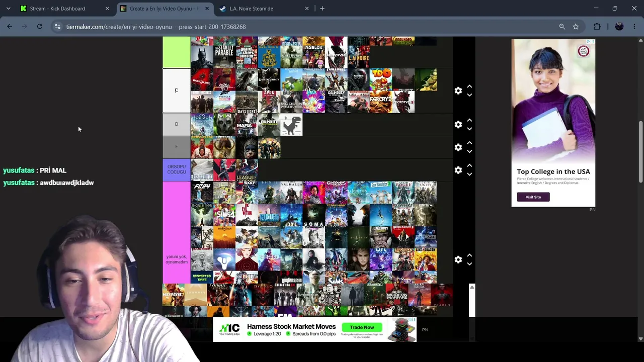Switch to L.A. Noire Steam'de tab
Screen dimensions: 644x362
(x=264, y=9)
